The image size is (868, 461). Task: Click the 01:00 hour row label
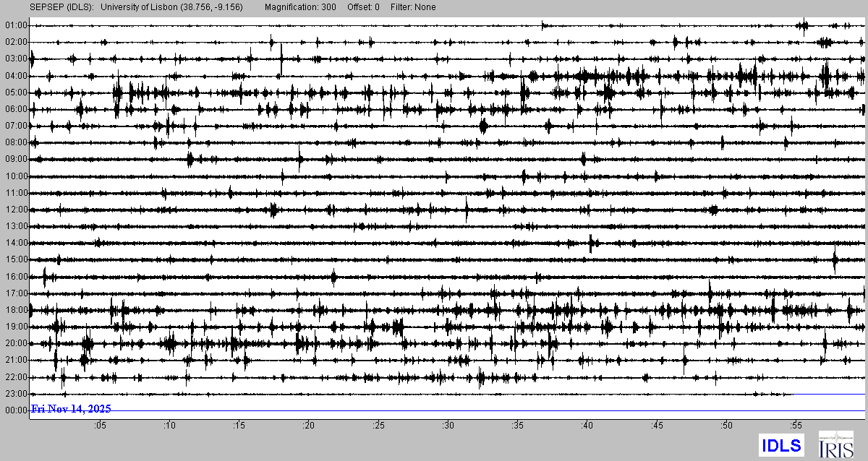tap(15, 25)
